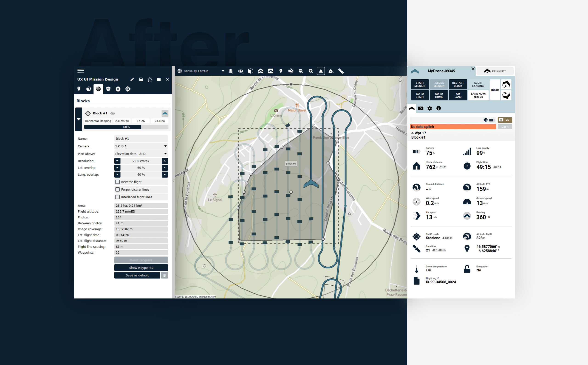Click the Google Earth globe icon
Viewport: 588px width, 365px height.
pyautogui.click(x=291, y=71)
